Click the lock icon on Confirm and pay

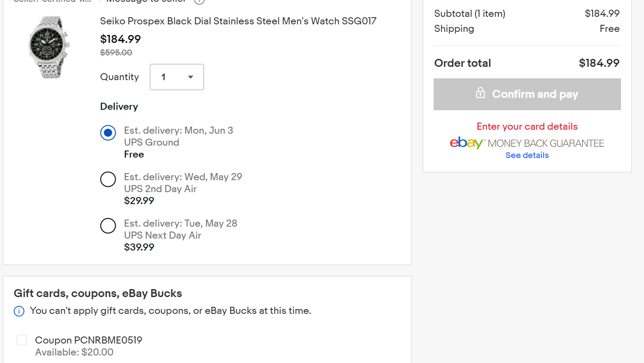click(x=480, y=93)
